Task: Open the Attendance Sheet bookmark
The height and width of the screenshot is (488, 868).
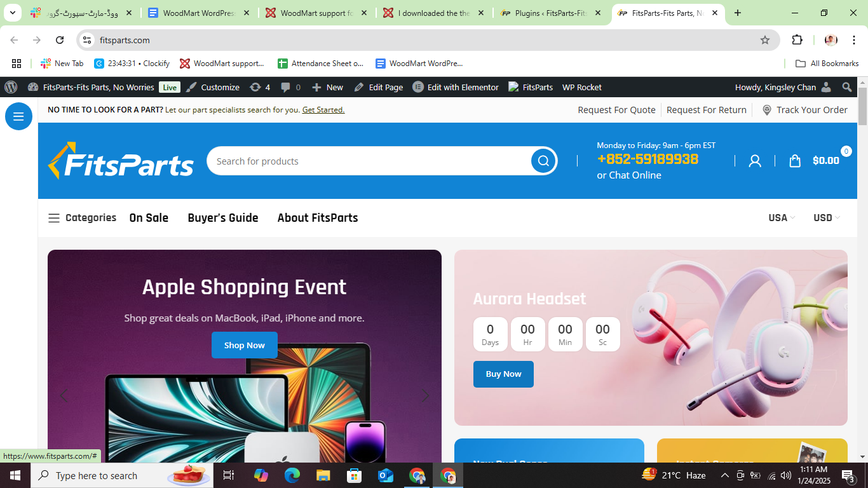Action: 321,64
